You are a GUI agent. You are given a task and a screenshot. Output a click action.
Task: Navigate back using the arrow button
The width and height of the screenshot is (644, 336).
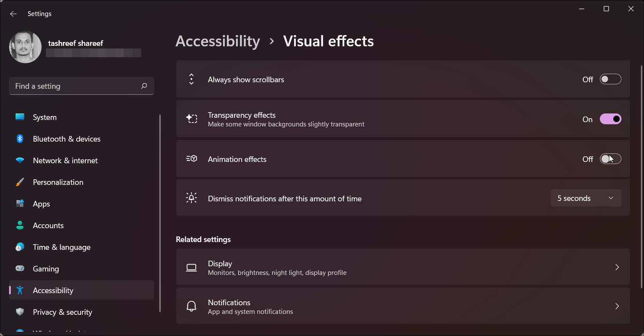(x=13, y=13)
